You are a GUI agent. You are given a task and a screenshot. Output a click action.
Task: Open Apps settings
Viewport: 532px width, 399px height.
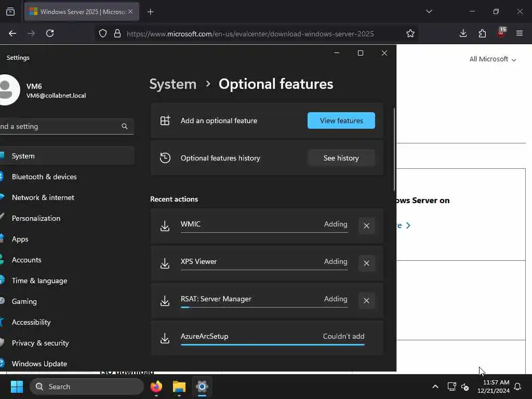67,239
